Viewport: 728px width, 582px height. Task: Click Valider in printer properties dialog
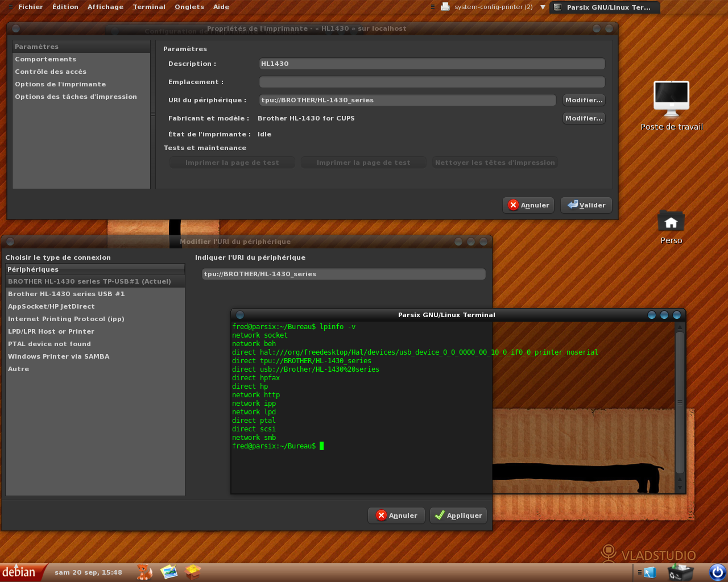[586, 205]
